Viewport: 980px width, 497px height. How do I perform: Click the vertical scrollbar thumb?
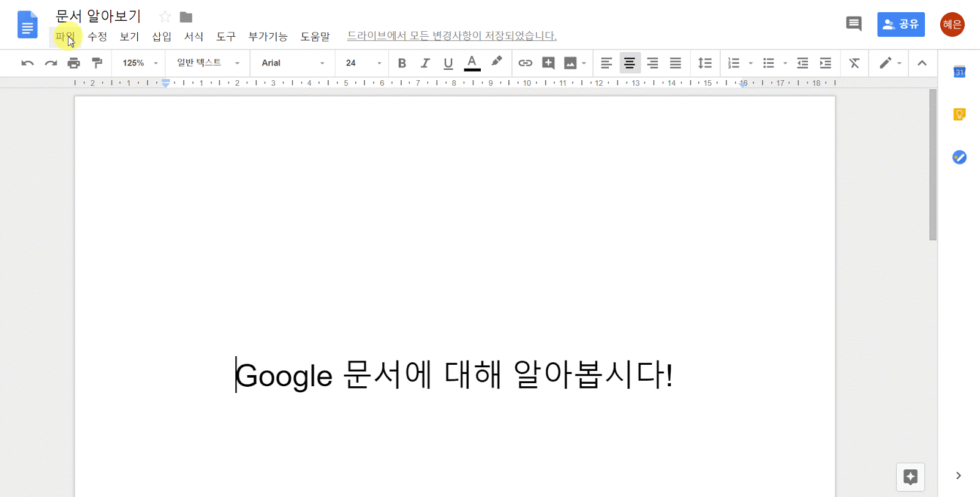(933, 165)
